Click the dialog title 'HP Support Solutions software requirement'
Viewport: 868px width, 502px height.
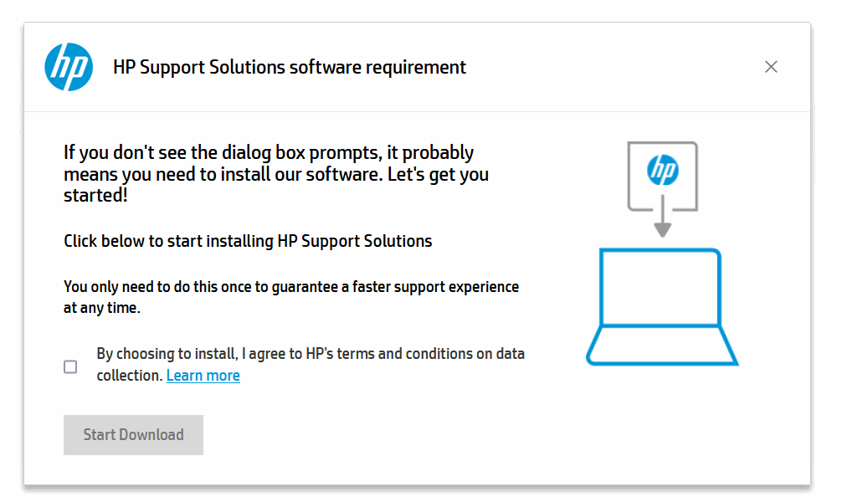pyautogui.click(x=290, y=67)
